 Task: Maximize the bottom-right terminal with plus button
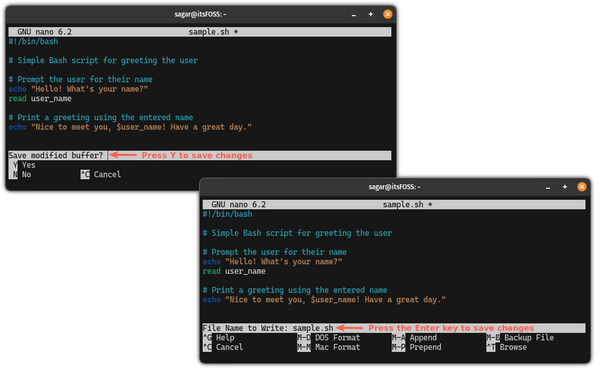[x=565, y=187]
